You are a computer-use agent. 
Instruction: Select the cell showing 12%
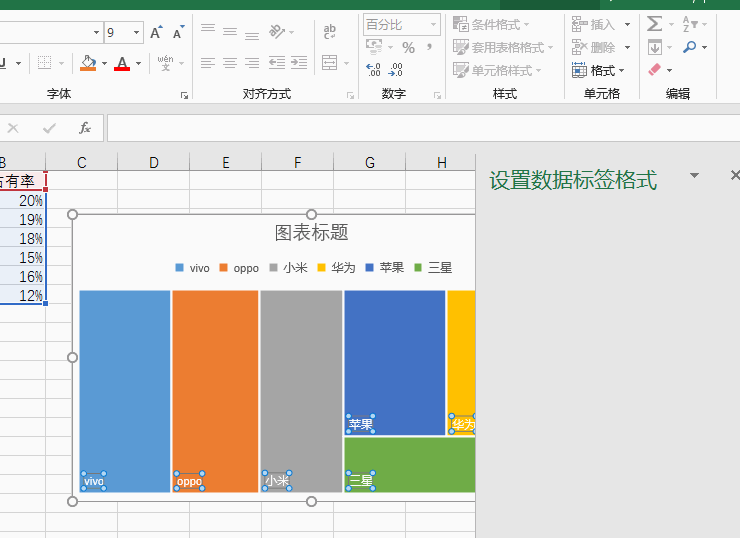[x=23, y=295]
